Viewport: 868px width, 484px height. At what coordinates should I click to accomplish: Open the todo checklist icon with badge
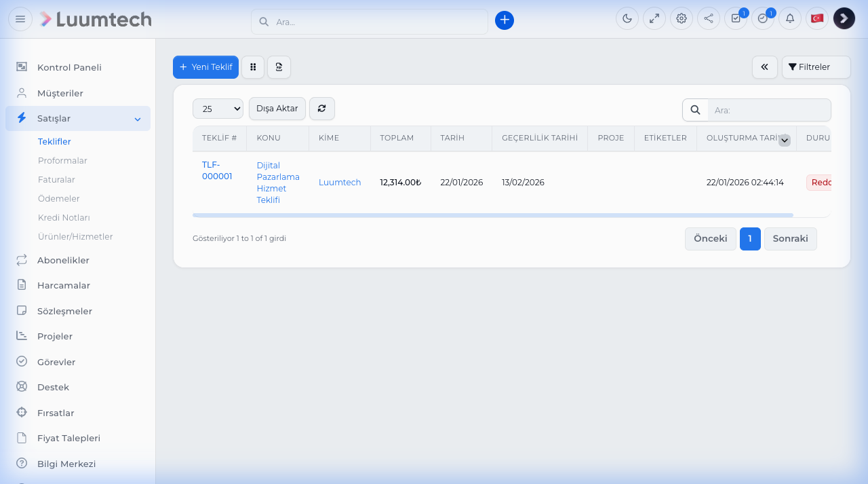pyautogui.click(x=736, y=18)
